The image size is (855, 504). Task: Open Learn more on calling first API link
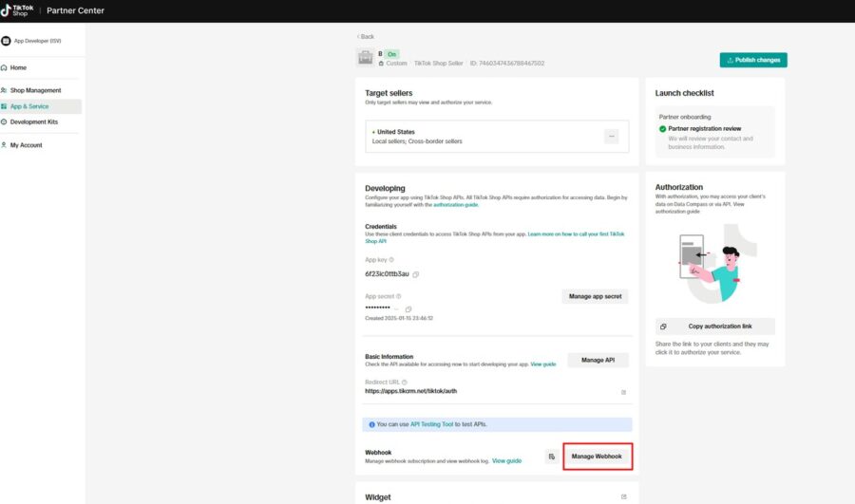tap(576, 234)
